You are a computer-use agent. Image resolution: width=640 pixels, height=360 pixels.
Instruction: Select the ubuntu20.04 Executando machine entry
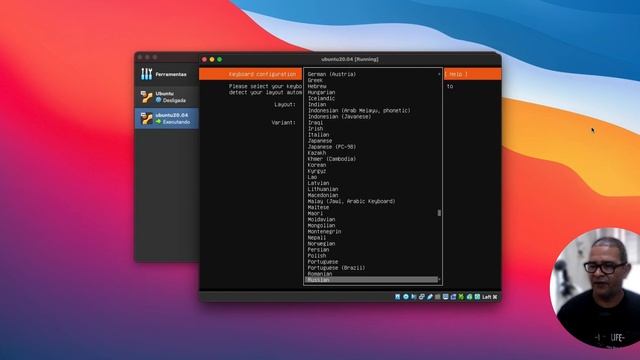(167, 118)
